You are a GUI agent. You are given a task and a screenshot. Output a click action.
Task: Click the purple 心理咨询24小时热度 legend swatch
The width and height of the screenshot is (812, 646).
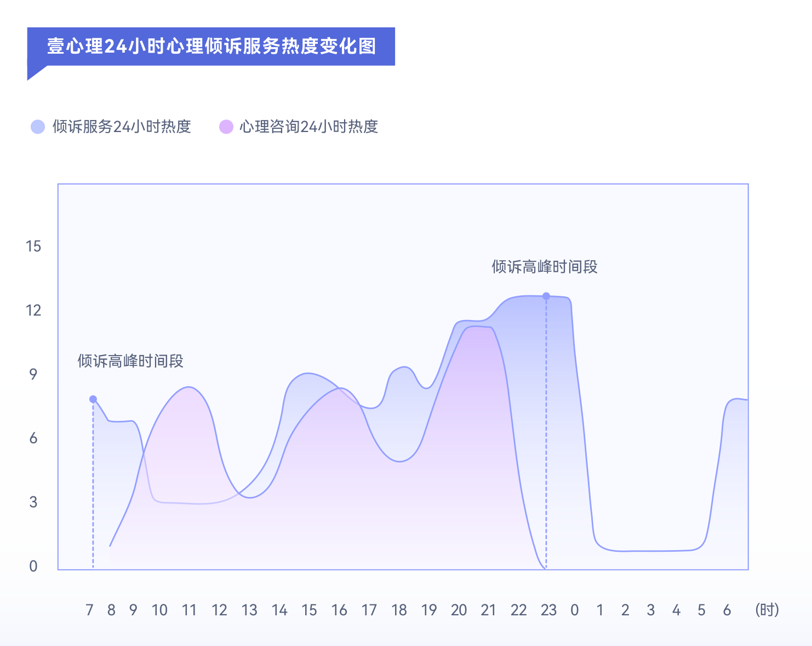(226, 127)
